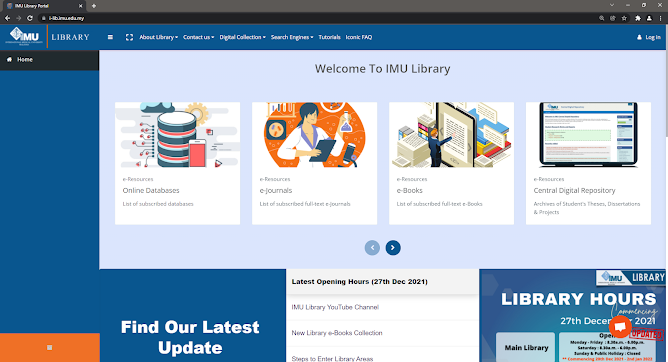Go to next carousel slide
The image size is (668, 362).
393,247
